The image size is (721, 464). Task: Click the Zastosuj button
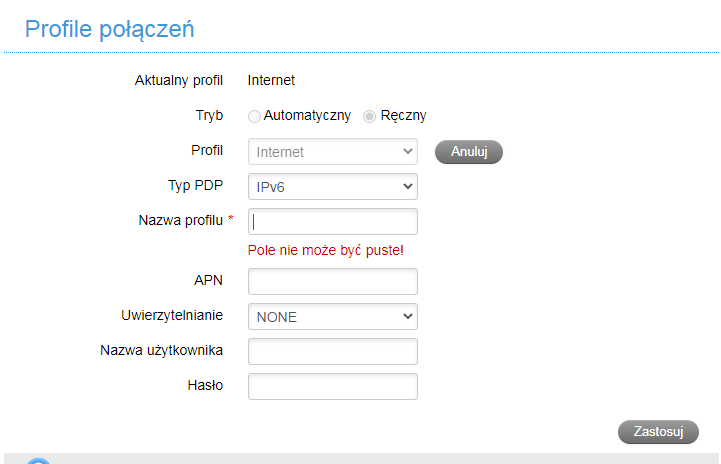pos(659,432)
